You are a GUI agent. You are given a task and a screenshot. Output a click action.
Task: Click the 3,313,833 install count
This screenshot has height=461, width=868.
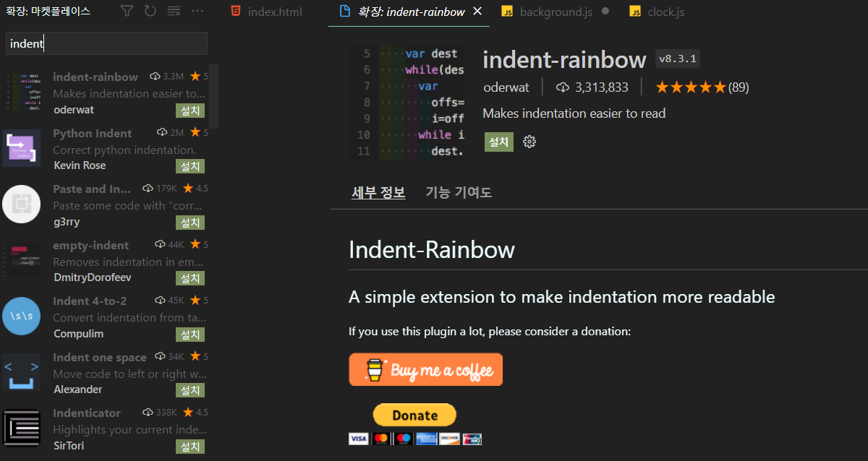coord(592,87)
